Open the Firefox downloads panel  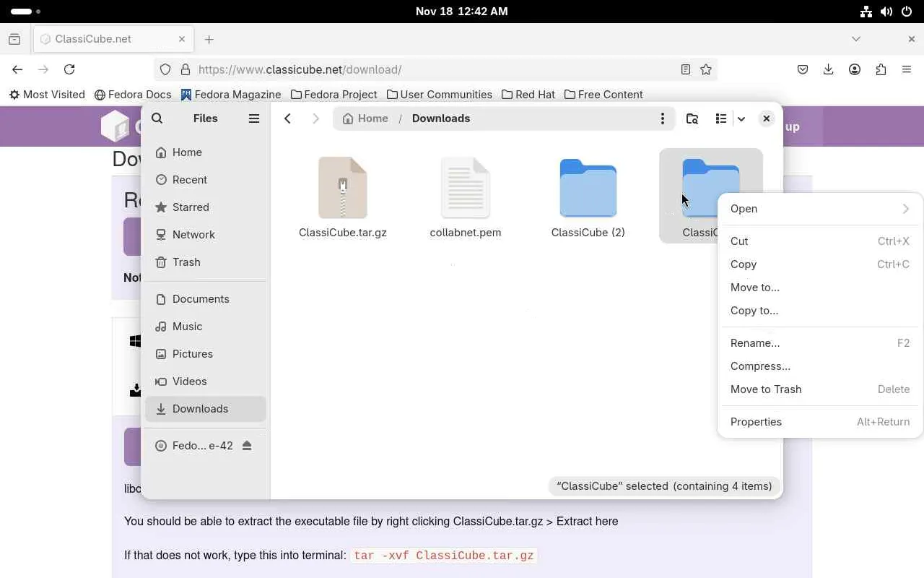pyautogui.click(x=829, y=69)
